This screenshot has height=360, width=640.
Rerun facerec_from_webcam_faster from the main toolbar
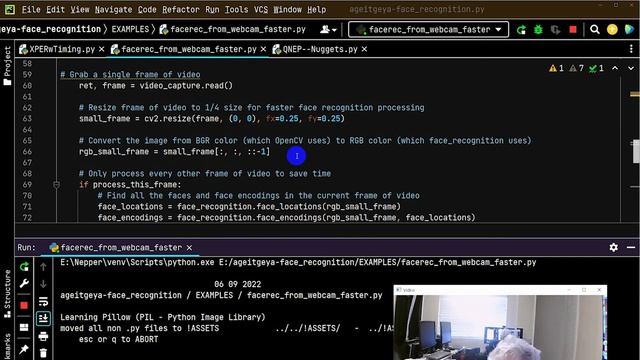[x=521, y=30]
